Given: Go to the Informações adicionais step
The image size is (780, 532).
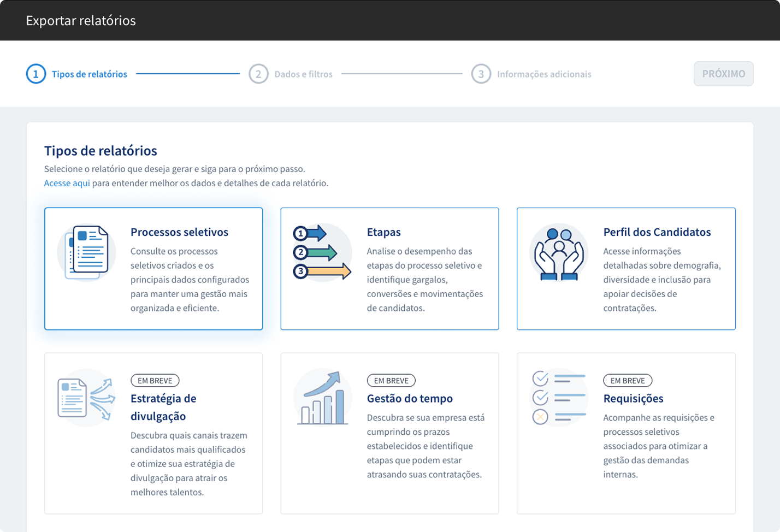Looking at the screenshot, I should (544, 74).
